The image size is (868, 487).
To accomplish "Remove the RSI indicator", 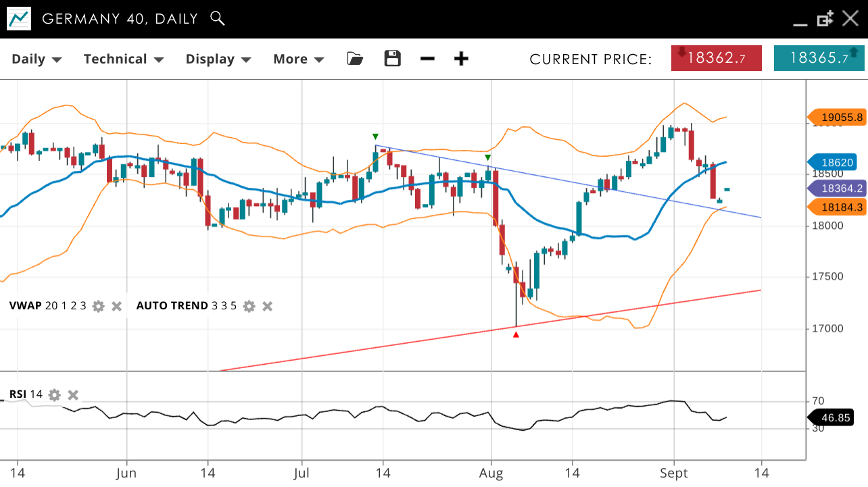I will click(x=73, y=395).
